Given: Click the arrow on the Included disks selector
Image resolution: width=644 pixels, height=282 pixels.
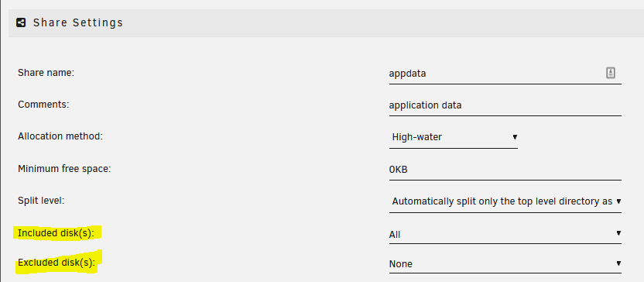Looking at the screenshot, I should (618, 233).
